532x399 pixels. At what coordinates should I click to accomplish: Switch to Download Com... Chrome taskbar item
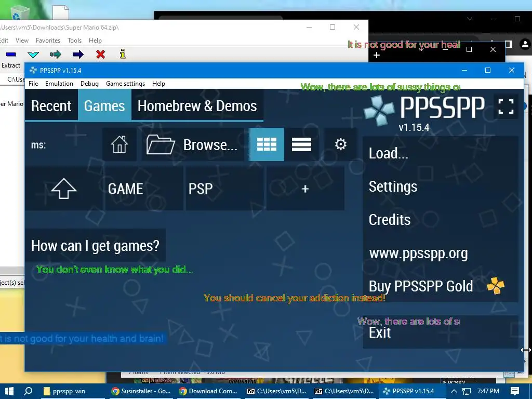[x=209, y=391]
